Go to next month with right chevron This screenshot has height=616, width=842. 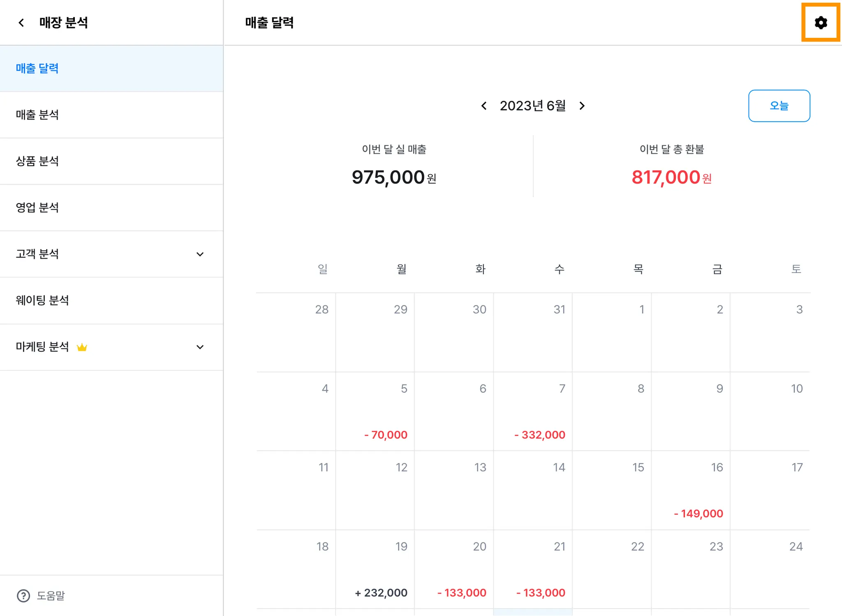point(582,106)
